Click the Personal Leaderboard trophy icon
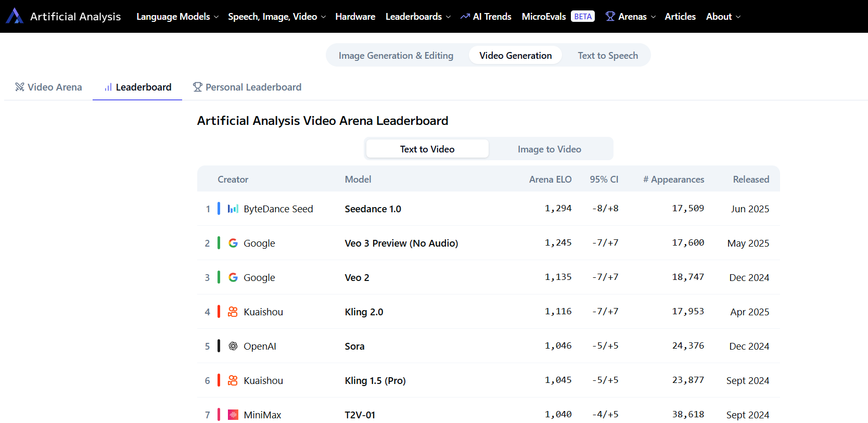868x423 pixels. (198, 87)
